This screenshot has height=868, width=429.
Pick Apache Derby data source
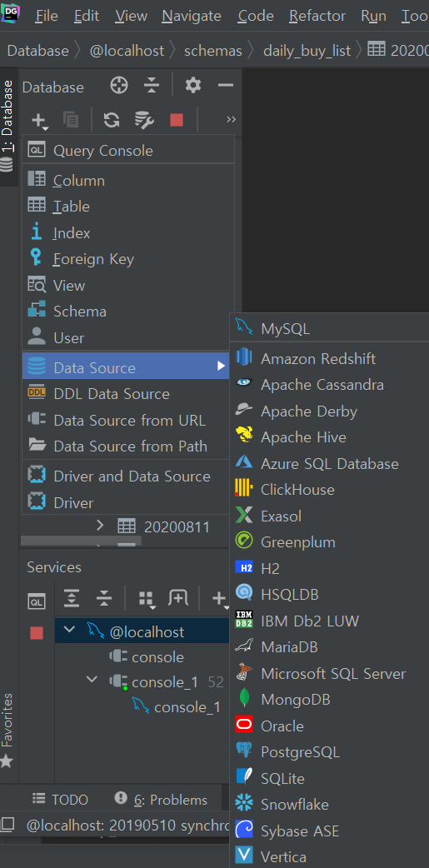pos(329,411)
